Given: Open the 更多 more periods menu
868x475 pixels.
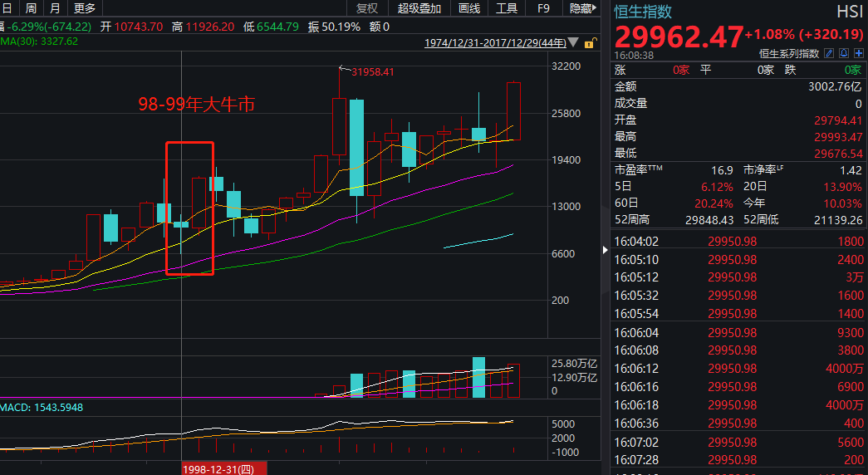Looking at the screenshot, I should click(x=85, y=7).
